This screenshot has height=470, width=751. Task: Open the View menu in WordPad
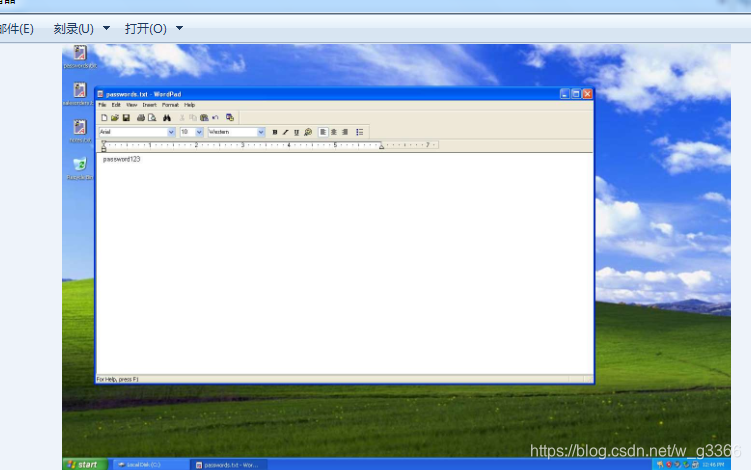pyautogui.click(x=131, y=105)
